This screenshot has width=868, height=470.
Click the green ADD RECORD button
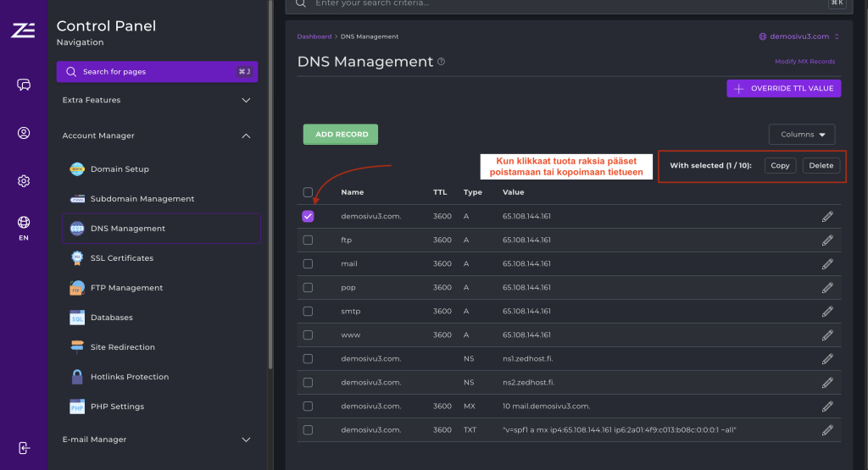(x=341, y=135)
